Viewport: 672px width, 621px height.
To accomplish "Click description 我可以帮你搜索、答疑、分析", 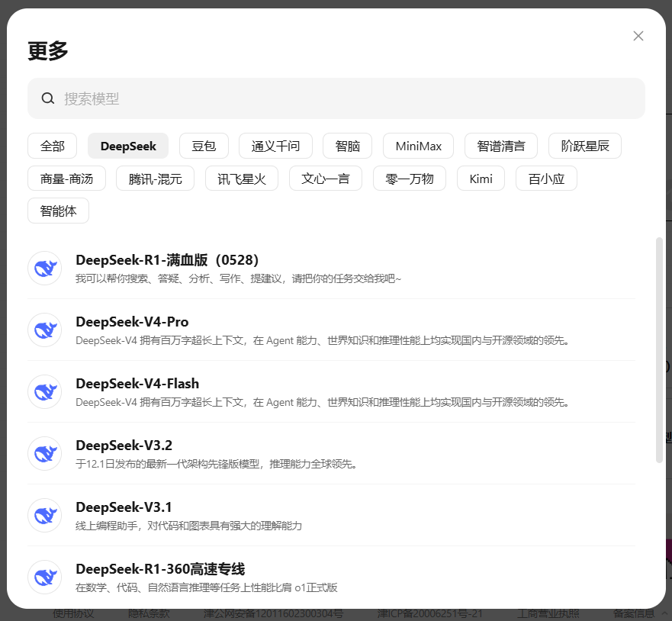I will [x=238, y=279].
